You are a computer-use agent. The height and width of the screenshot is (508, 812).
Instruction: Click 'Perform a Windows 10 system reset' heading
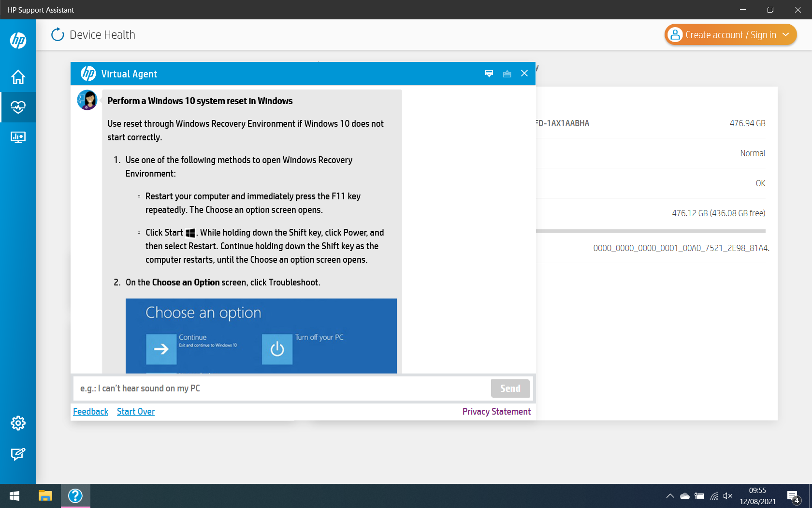click(x=200, y=101)
